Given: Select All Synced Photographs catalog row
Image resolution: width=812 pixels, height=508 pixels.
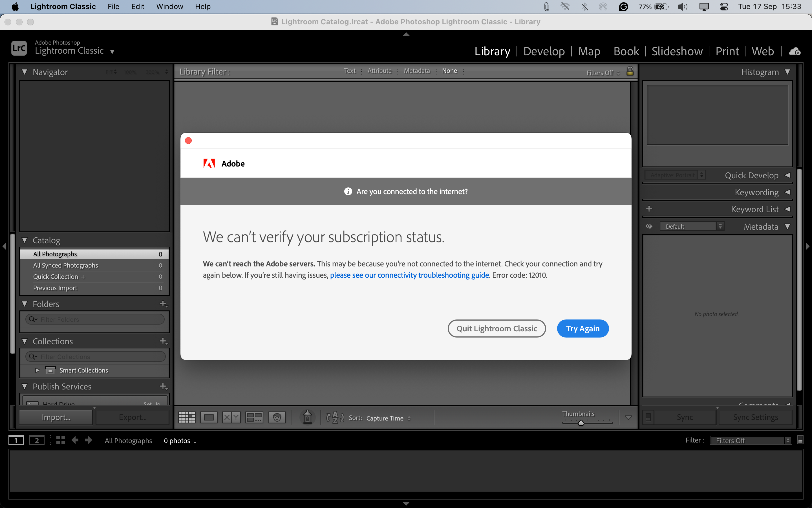Looking at the screenshot, I should click(94, 265).
